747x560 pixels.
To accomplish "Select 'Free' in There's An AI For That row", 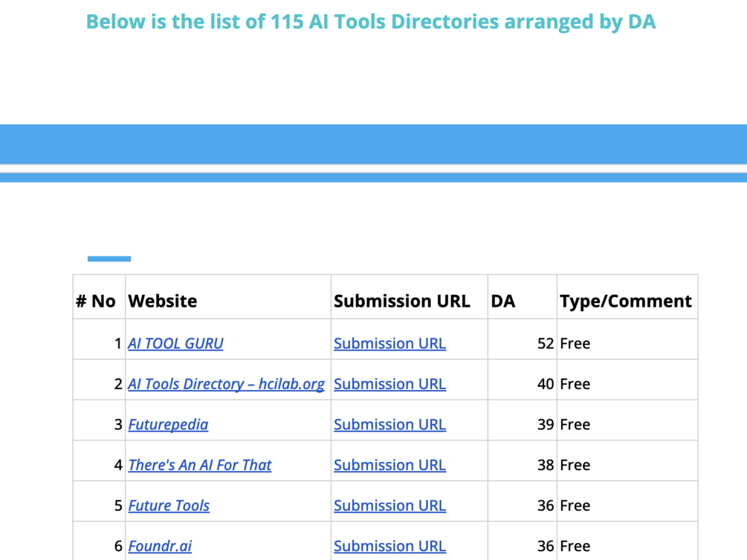I will (x=575, y=465).
